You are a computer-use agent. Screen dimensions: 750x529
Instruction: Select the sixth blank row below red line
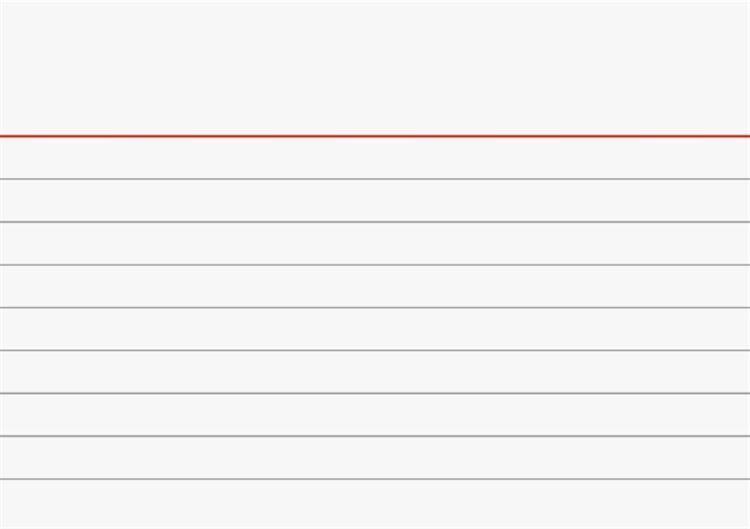pos(375,372)
